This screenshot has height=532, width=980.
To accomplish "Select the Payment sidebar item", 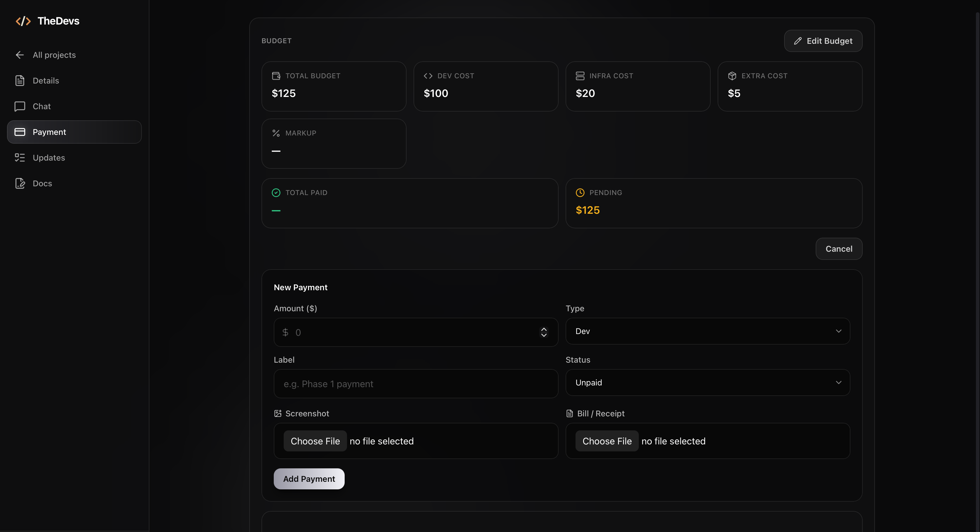I will pos(74,132).
